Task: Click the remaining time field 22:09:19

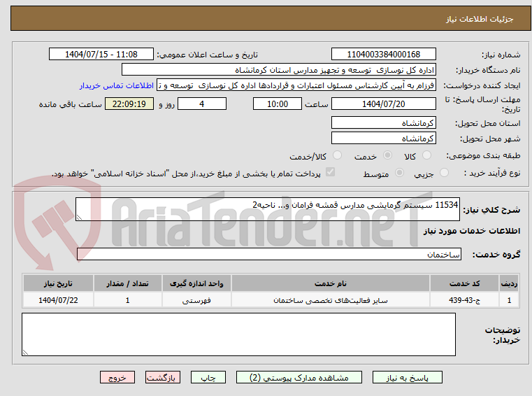Action: pos(129,104)
